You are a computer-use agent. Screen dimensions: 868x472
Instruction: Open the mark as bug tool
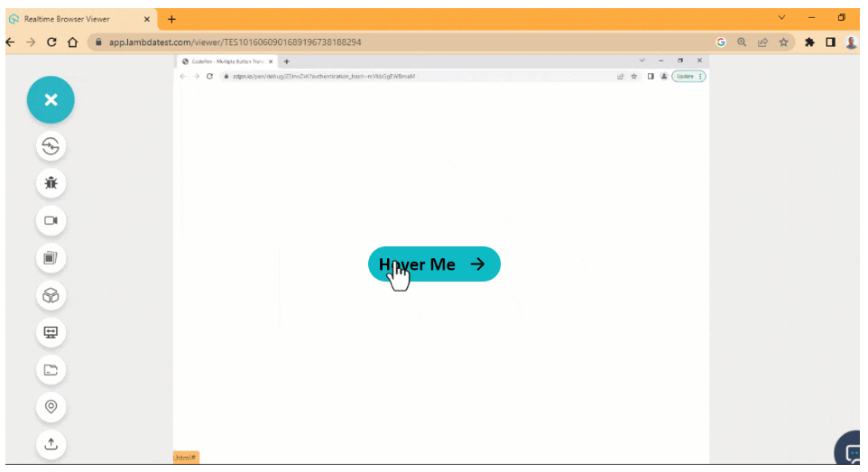[51, 183]
